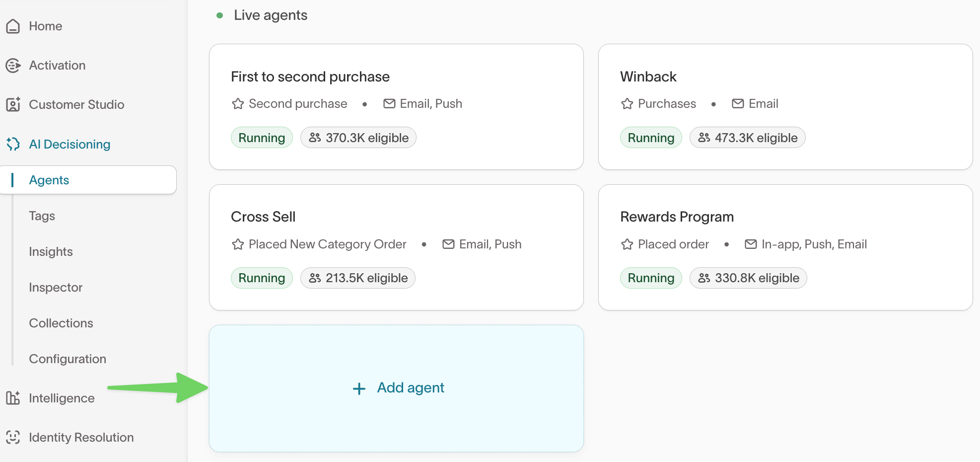Click the eligible users icon on Rewards Program
980x462 pixels.
pyautogui.click(x=704, y=278)
